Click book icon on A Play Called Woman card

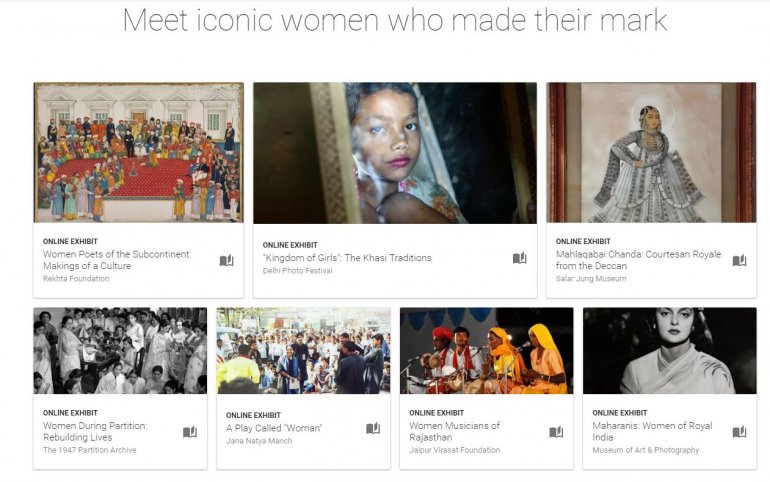click(x=373, y=428)
